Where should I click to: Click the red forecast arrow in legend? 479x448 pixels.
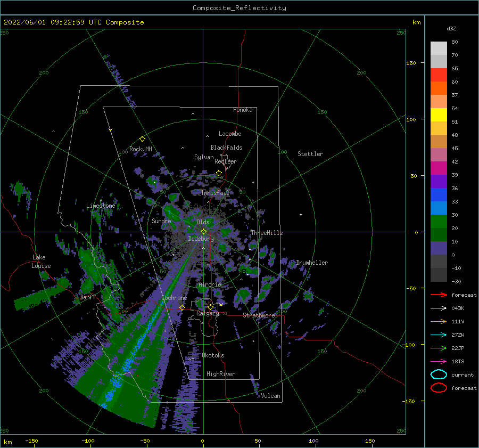[x=439, y=295]
